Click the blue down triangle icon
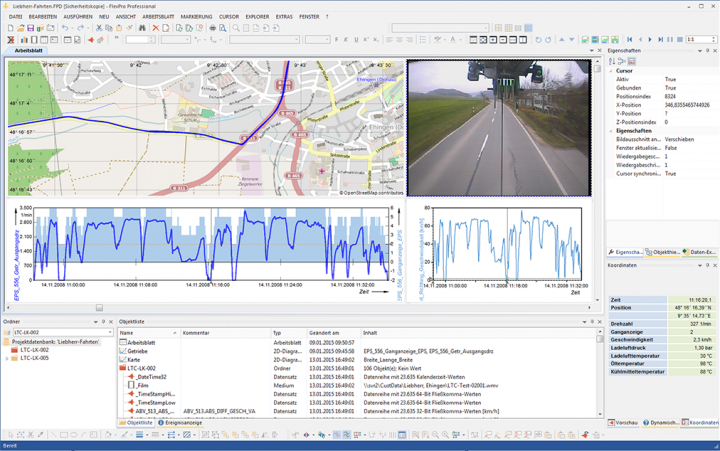 pyautogui.click(x=571, y=40)
